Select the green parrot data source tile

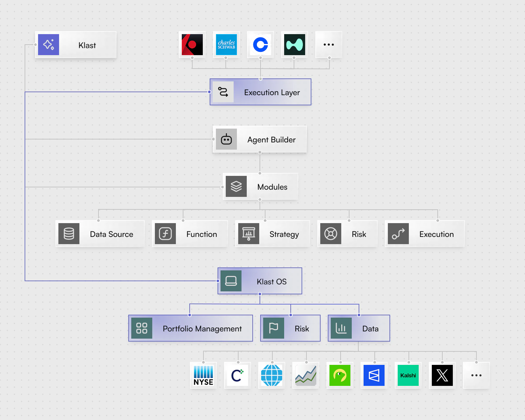tap(340, 375)
